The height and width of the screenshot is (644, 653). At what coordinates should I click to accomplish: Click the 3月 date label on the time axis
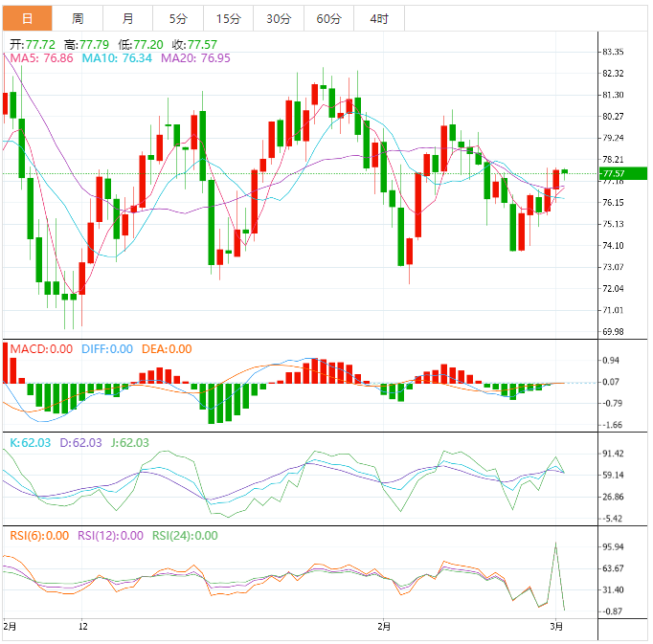(556, 627)
